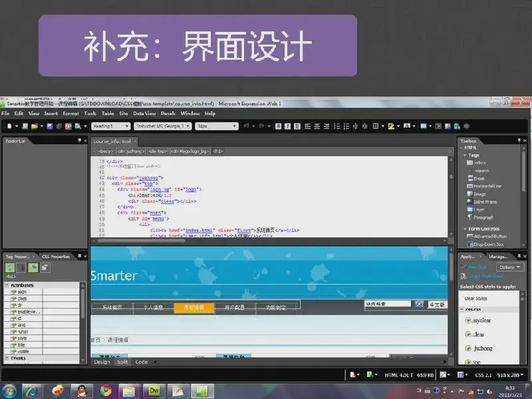Click the Font Color icon

click(407, 126)
